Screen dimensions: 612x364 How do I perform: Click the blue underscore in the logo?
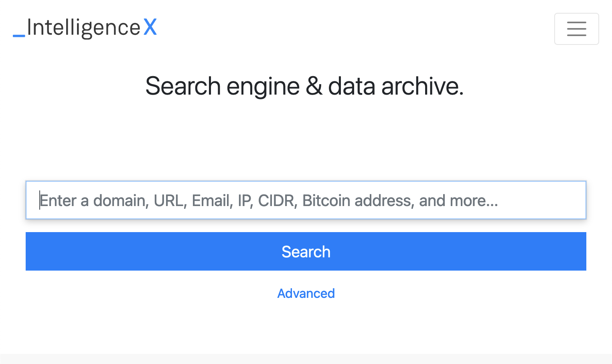point(19,36)
